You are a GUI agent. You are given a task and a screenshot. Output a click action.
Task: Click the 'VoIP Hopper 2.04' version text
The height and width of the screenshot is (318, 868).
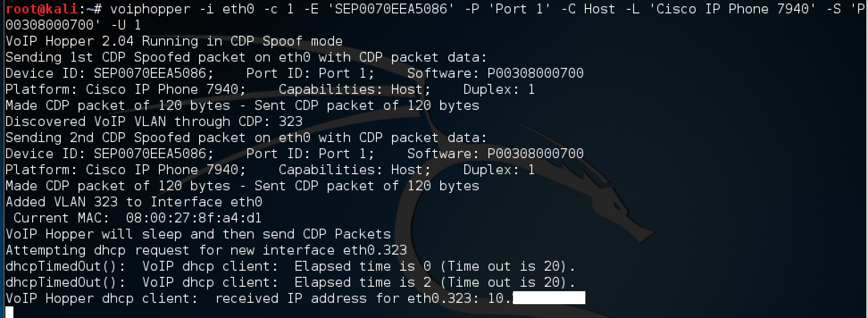pos(70,41)
